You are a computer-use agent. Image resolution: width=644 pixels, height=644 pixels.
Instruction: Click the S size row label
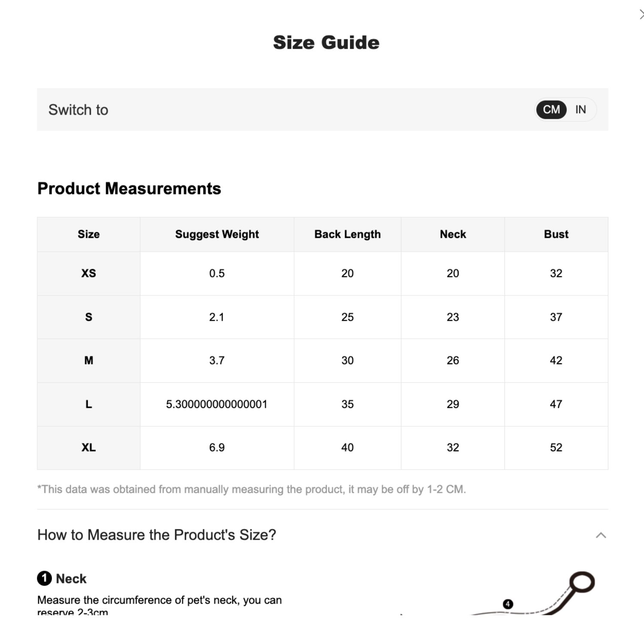click(88, 317)
